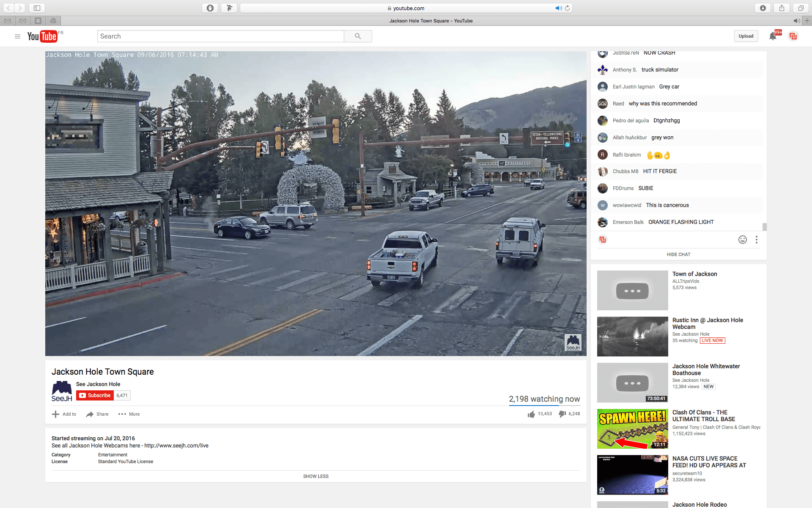Click wcwiawcwid's chat message
This screenshot has height=508, width=812.
(667, 205)
